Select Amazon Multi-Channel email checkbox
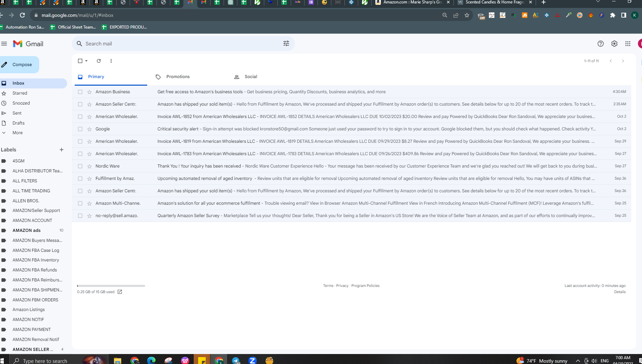Image resolution: width=642 pixels, height=364 pixels. [80, 203]
